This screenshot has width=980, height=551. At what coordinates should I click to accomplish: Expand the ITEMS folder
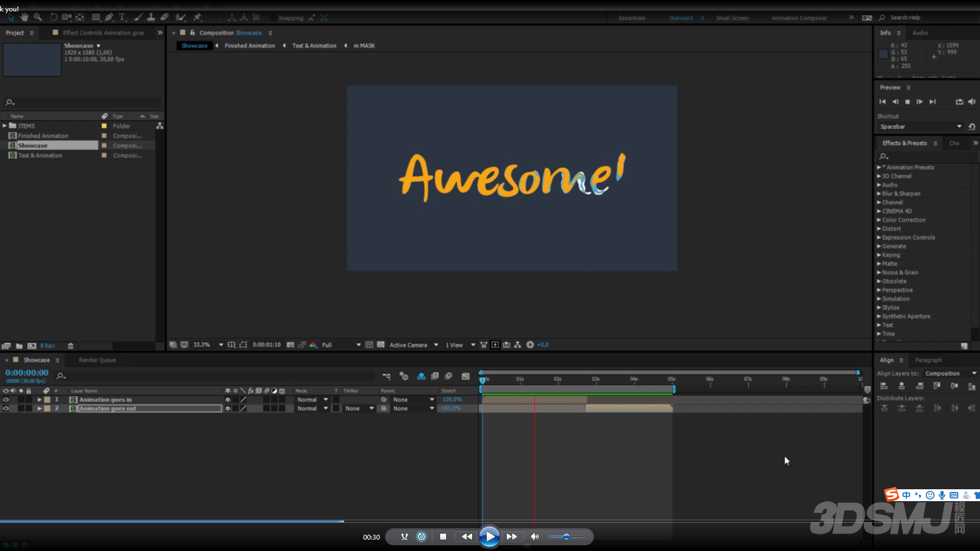5,126
